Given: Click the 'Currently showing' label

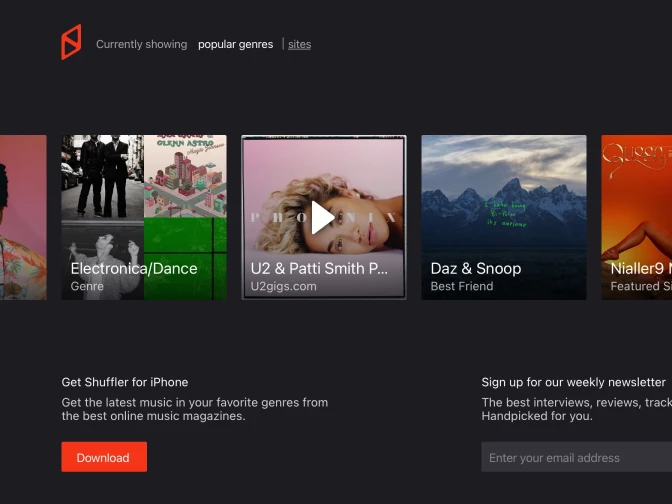Looking at the screenshot, I should click(141, 44).
